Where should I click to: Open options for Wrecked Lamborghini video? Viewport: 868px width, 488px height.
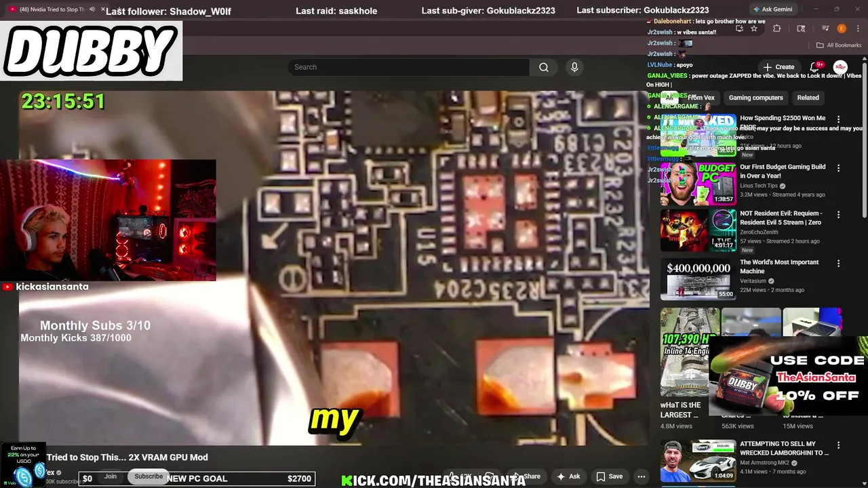[x=838, y=445]
